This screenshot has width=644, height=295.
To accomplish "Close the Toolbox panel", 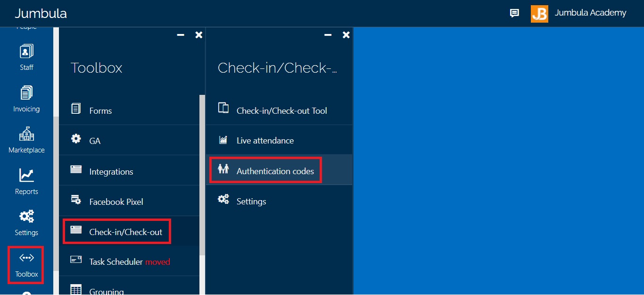I will (x=199, y=35).
